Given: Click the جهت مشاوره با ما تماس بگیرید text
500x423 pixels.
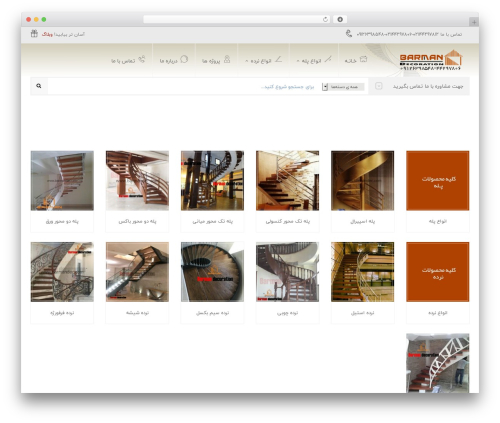Looking at the screenshot, I should [428, 86].
